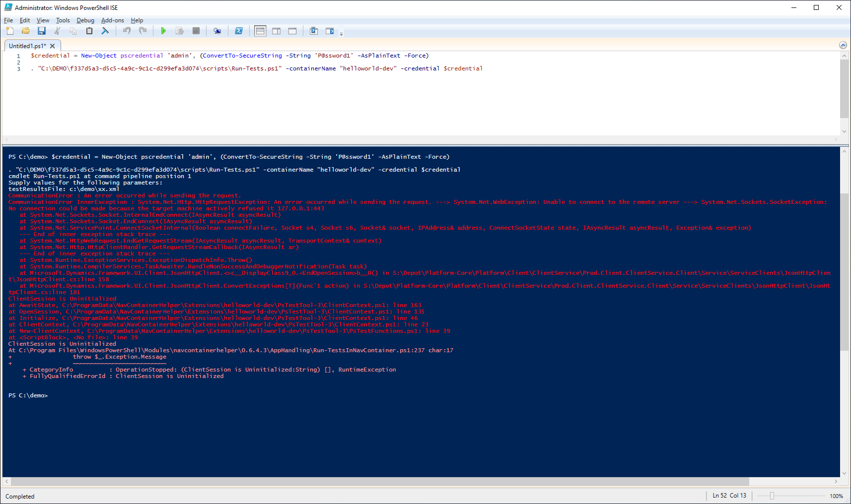
Task: Clear the console pane
Action: (105, 31)
